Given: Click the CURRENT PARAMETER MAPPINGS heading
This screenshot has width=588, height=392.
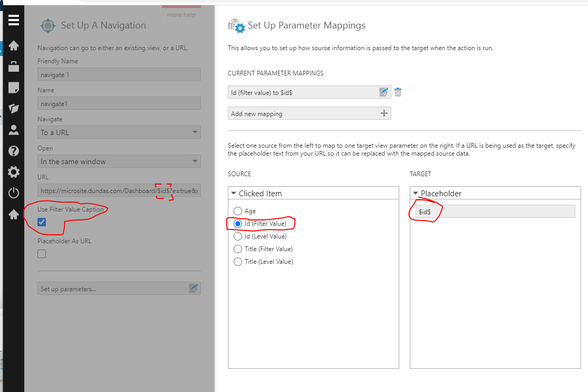Looking at the screenshot, I should coord(276,73).
